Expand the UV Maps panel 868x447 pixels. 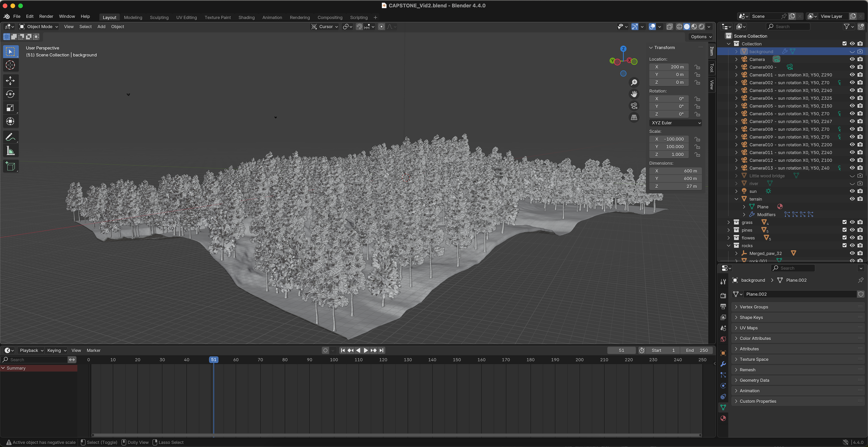pyautogui.click(x=748, y=328)
